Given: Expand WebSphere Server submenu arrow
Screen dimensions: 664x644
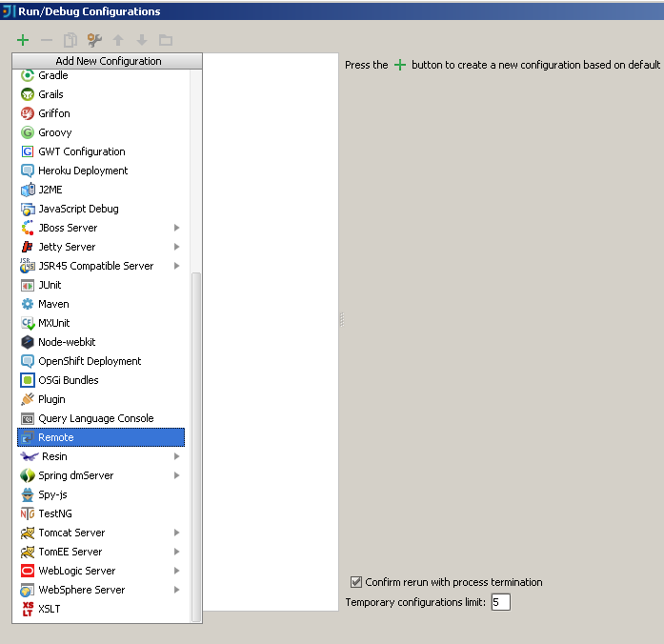Looking at the screenshot, I should click(x=176, y=590).
